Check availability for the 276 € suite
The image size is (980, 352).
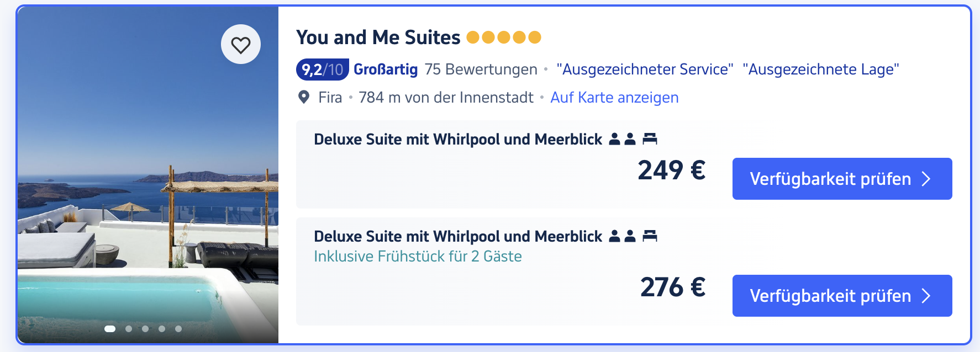pyautogui.click(x=842, y=296)
